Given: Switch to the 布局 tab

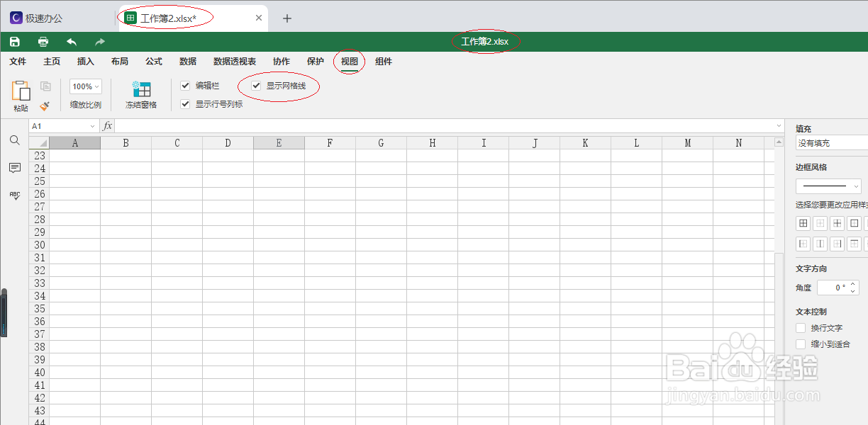Looking at the screenshot, I should pyautogui.click(x=120, y=62).
